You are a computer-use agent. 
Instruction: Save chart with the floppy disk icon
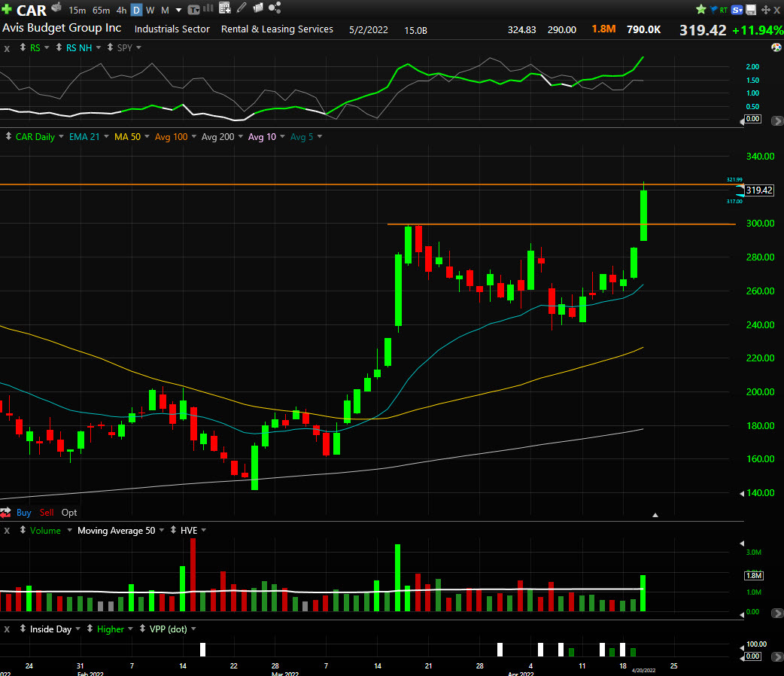click(x=751, y=10)
